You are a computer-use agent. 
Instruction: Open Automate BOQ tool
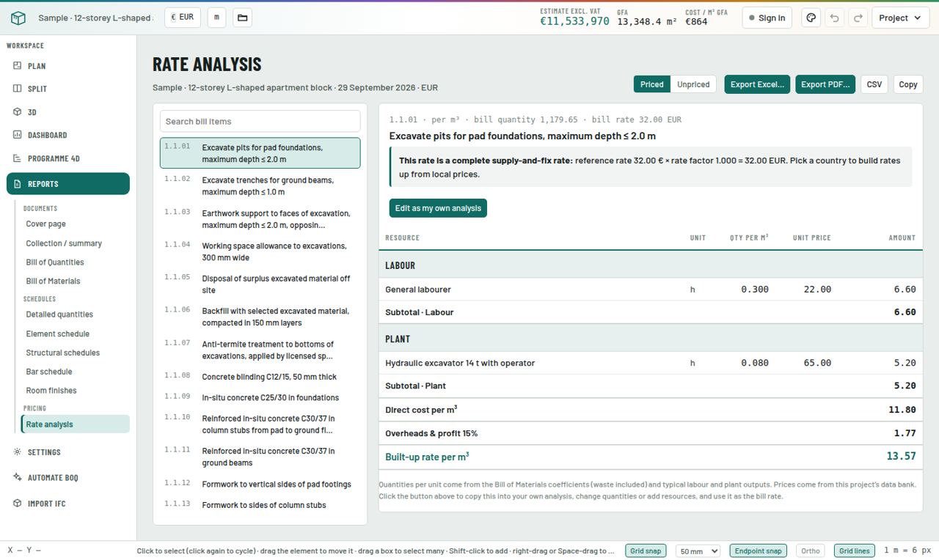pos(68,478)
